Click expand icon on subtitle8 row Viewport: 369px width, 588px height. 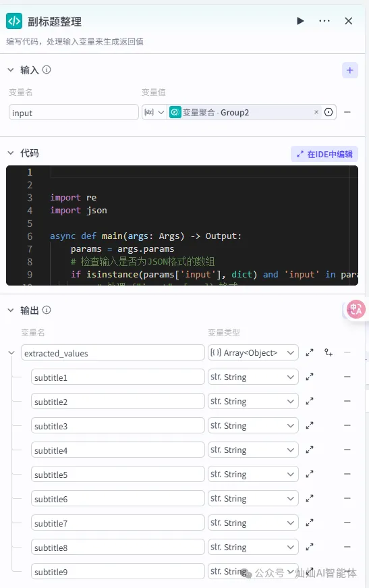[x=310, y=547]
